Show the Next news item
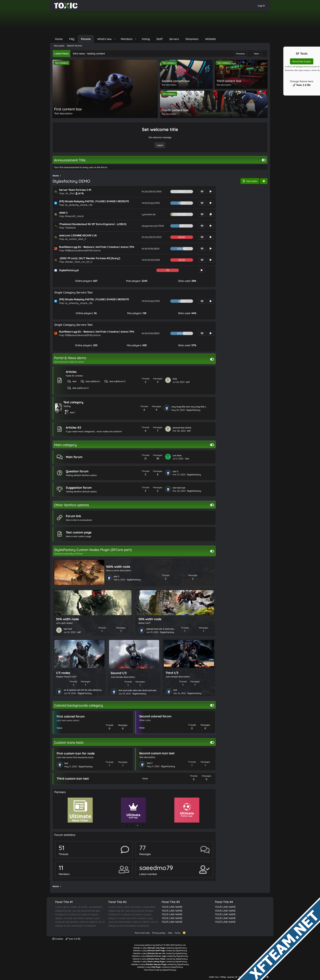This screenshot has height=980, width=320. pyautogui.click(x=256, y=54)
